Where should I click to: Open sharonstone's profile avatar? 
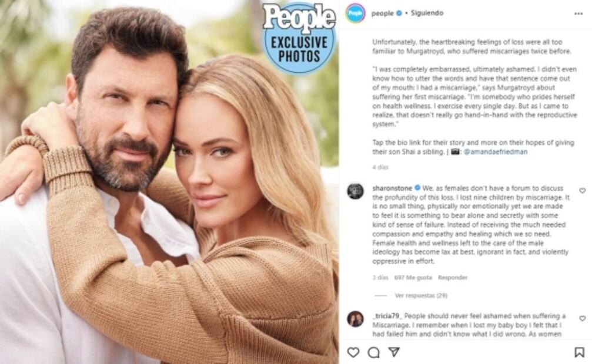tap(355, 191)
